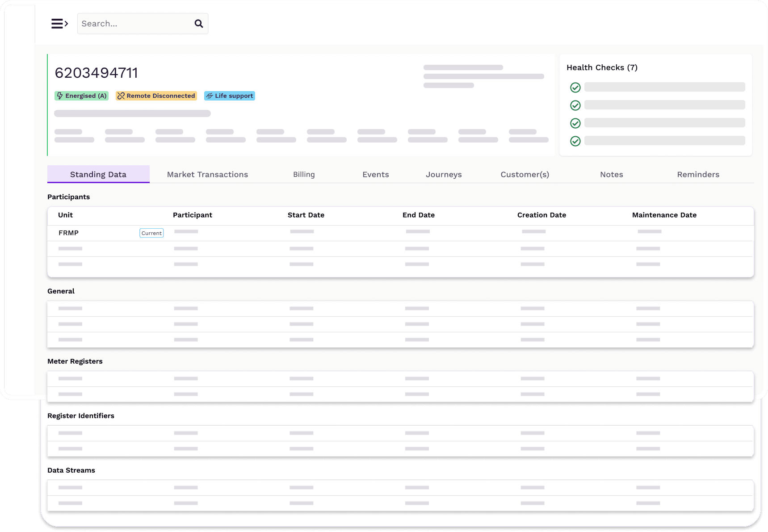Switch to the Market Transactions tab

coord(207,174)
